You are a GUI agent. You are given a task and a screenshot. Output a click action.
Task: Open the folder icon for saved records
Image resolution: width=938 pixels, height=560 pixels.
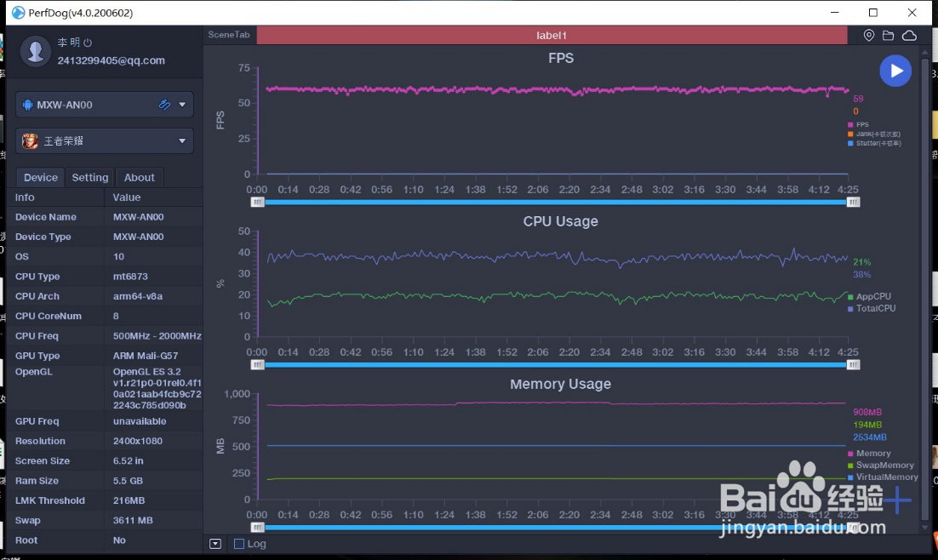click(x=889, y=35)
